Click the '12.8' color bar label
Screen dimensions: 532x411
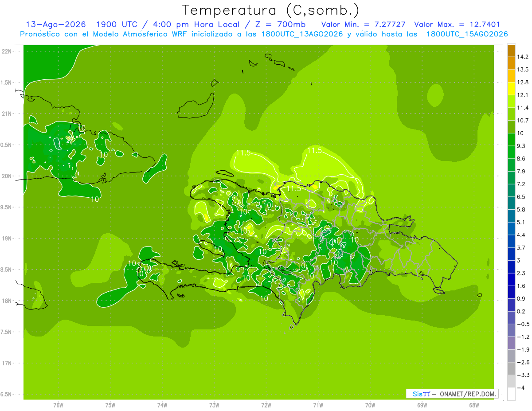[523, 82]
